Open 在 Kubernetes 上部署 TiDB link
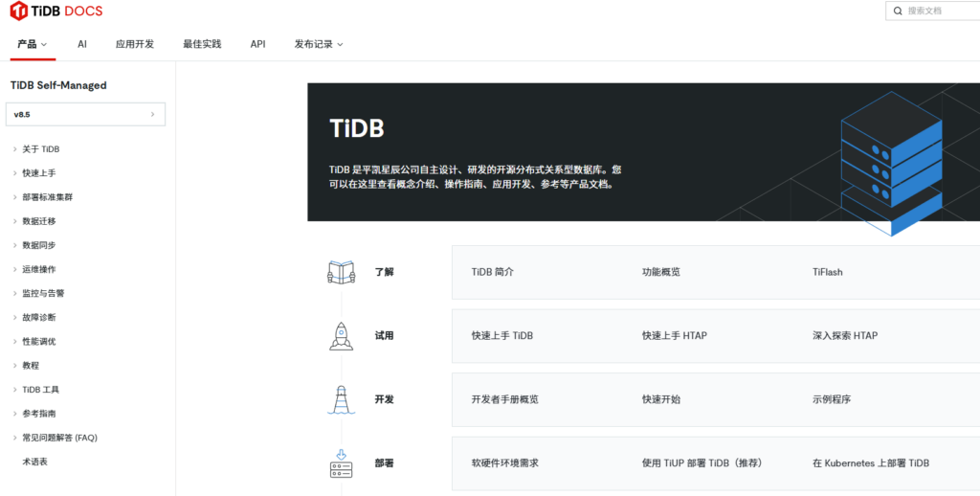This screenshot has height=496, width=980. 871,463
